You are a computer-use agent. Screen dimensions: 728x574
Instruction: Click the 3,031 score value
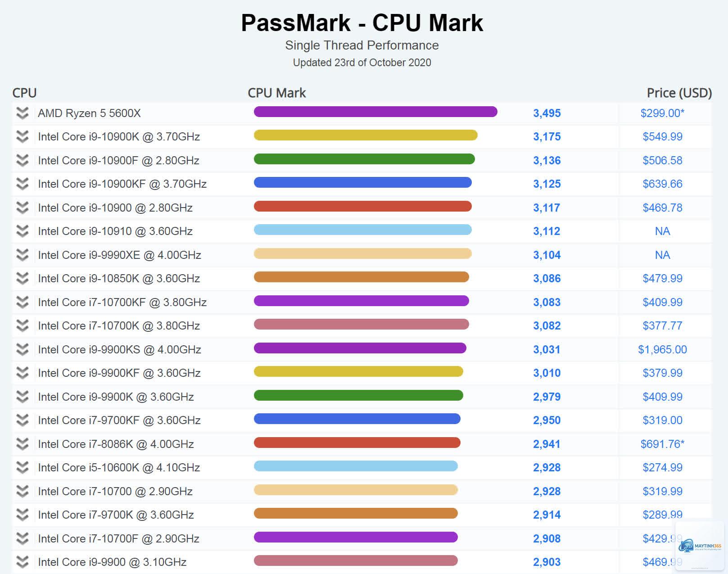[547, 349]
